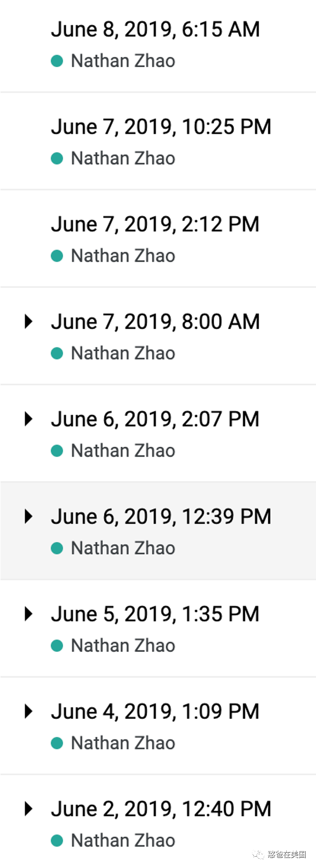The width and height of the screenshot is (316, 868).
Task: Select the June 5, 1:35 PM version entry
Action: [x=158, y=629]
